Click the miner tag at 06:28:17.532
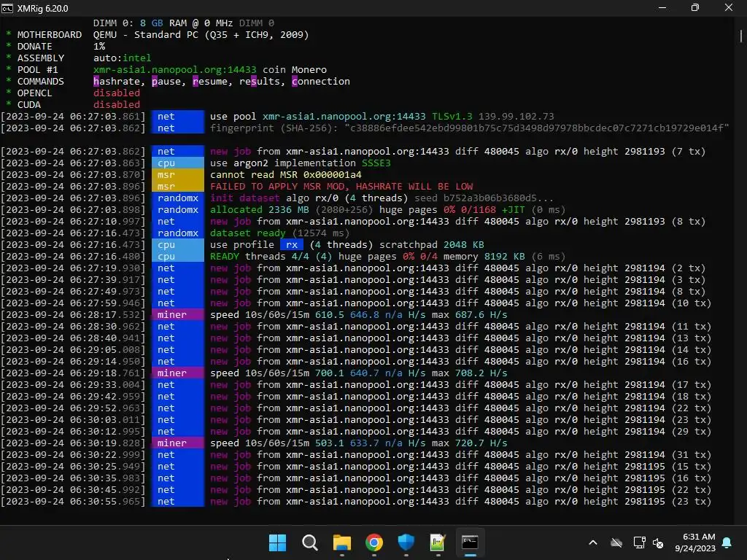This screenshot has height=560, width=747. pos(178,315)
